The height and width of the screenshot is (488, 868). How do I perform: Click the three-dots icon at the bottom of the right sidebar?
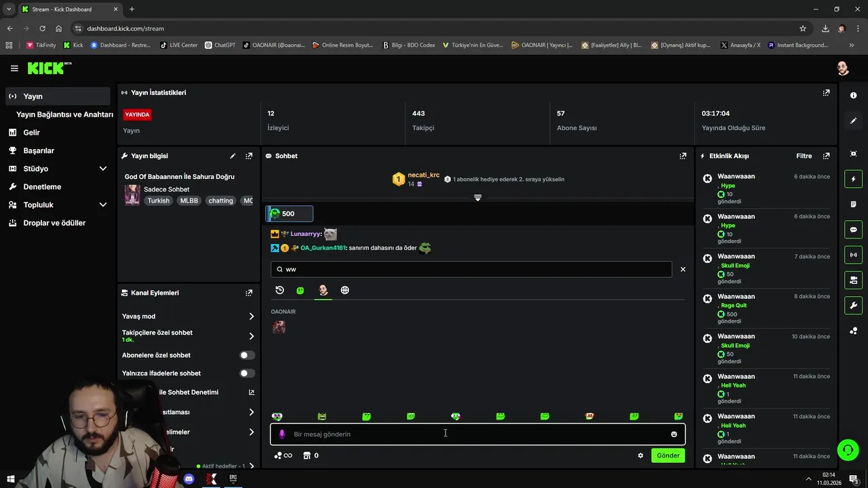point(853,331)
